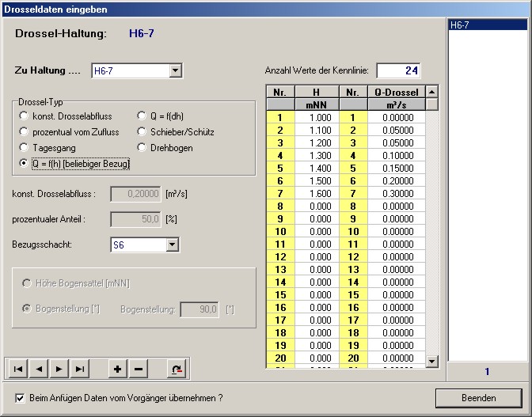
Task: Click the Beenden button
Action: tap(478, 398)
